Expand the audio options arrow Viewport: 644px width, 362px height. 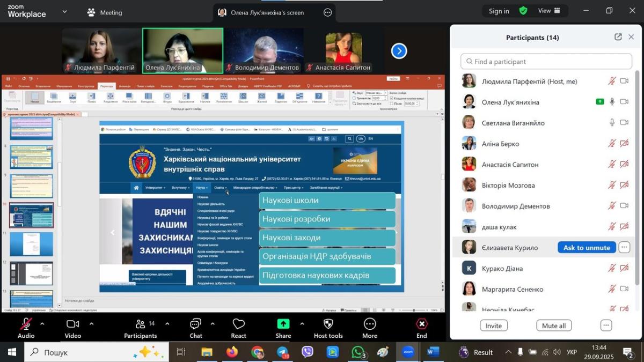coord(42,324)
